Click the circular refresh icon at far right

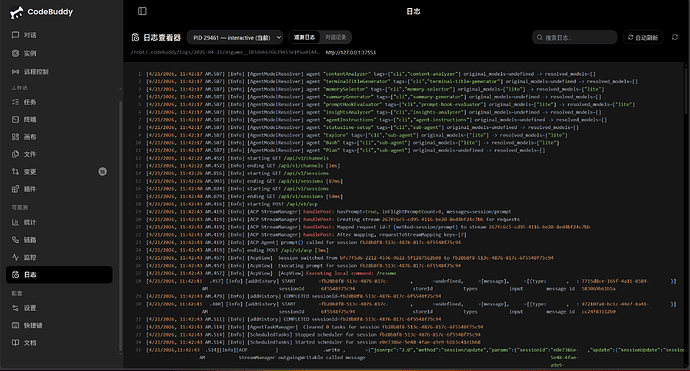click(675, 37)
